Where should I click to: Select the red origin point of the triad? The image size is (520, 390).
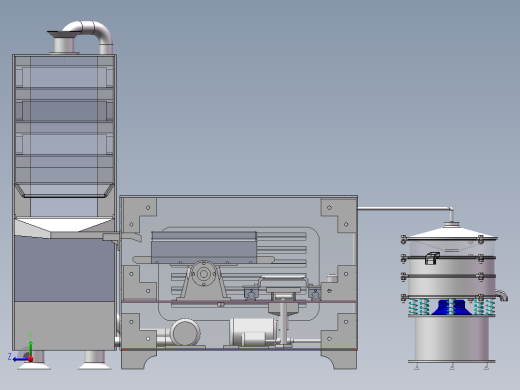(31, 359)
